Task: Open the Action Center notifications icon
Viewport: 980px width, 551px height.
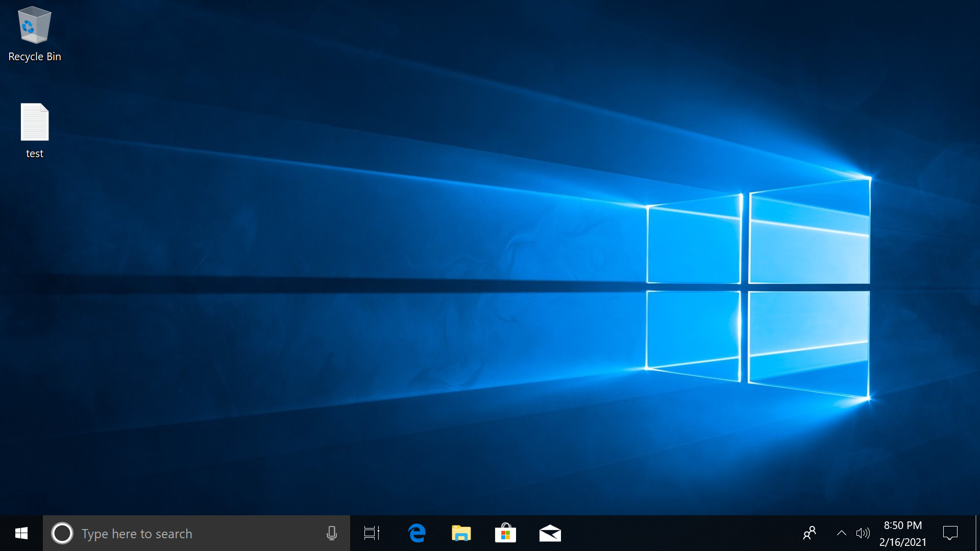Action: tap(950, 533)
